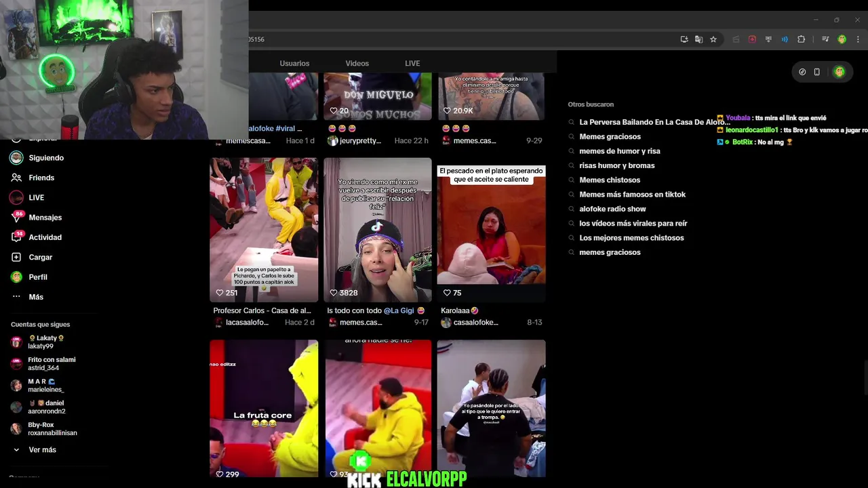Open the pescado en el plato video
The height and width of the screenshot is (488, 868).
pyautogui.click(x=492, y=230)
